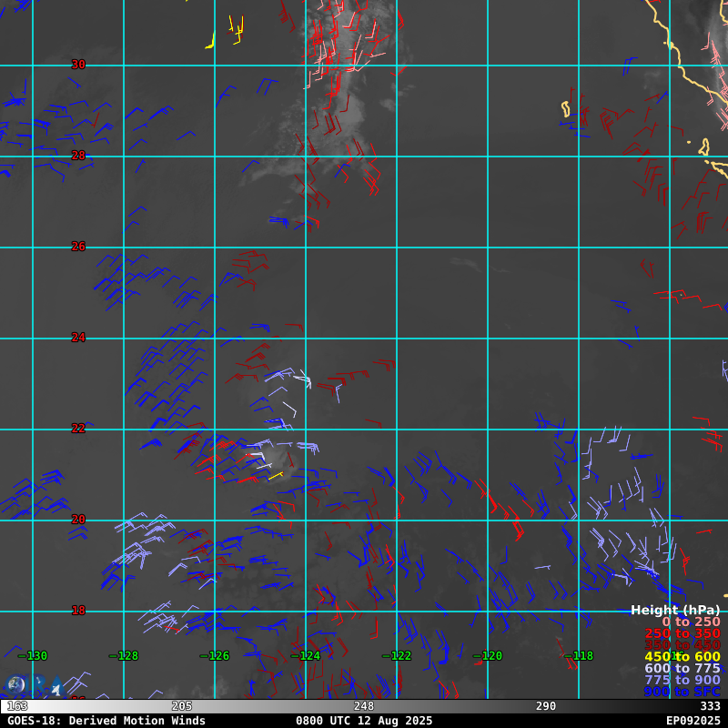728x728 pixels.
Task: Select the '600 to 775' legend entry
Action: point(682,669)
